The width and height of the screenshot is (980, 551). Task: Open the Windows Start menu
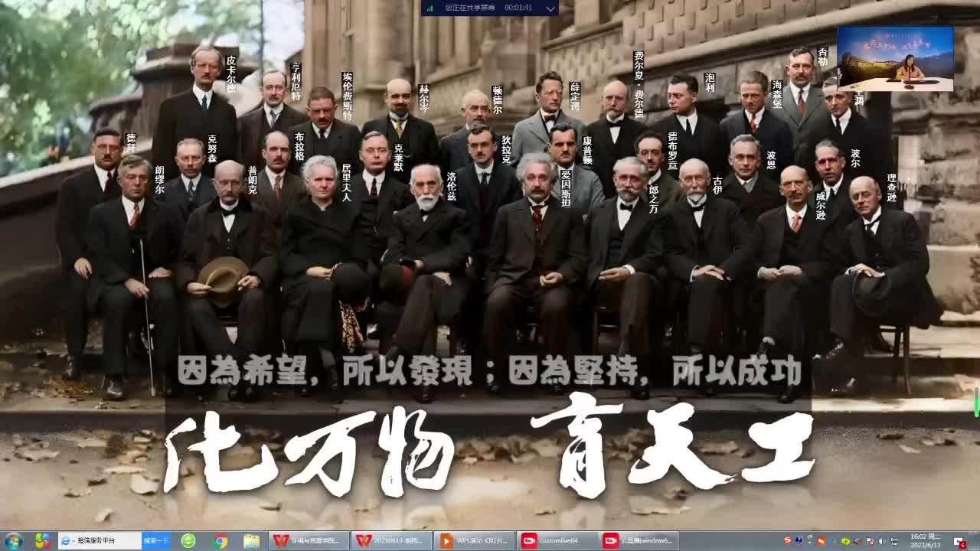click(x=13, y=540)
